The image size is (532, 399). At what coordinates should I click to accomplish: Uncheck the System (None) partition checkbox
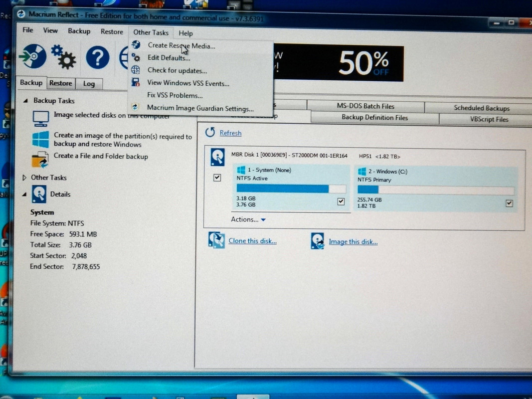(341, 201)
